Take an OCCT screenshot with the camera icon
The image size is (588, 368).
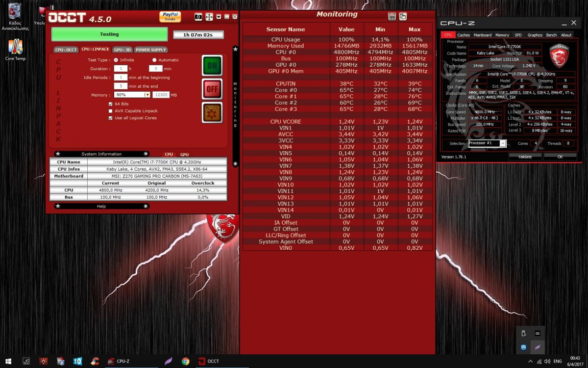click(x=198, y=17)
